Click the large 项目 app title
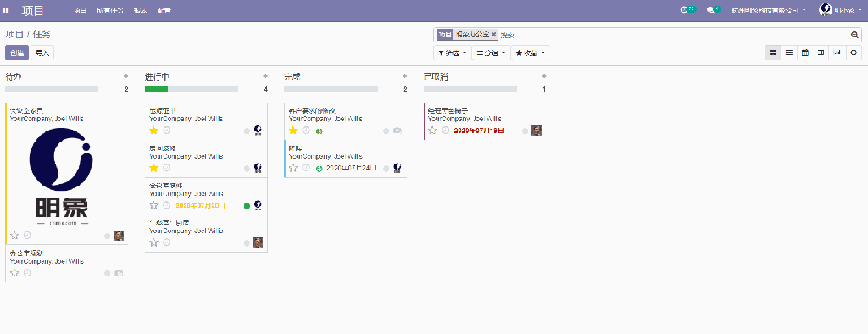868x334 pixels. (x=33, y=10)
